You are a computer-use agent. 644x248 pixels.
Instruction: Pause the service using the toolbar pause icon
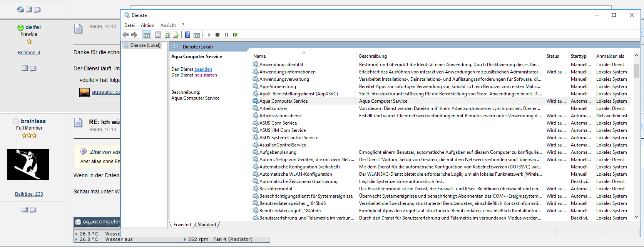pos(226,35)
